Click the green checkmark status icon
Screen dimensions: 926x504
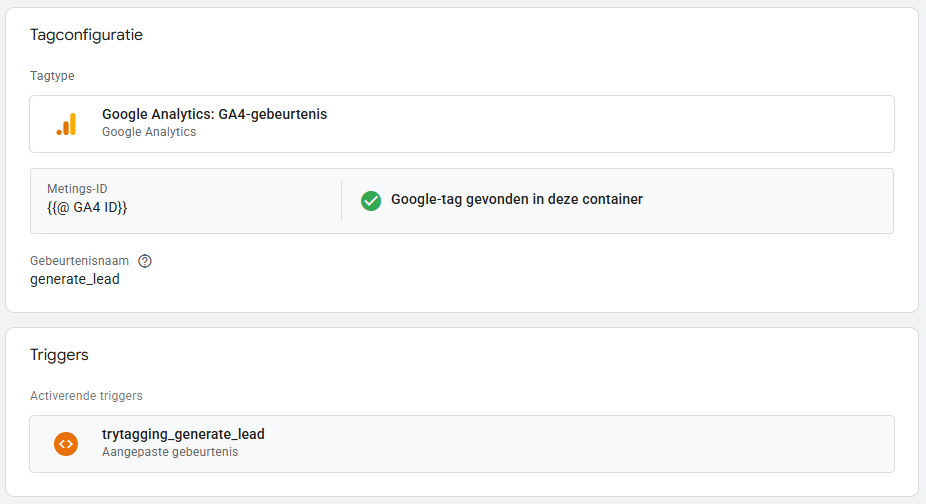click(x=371, y=200)
